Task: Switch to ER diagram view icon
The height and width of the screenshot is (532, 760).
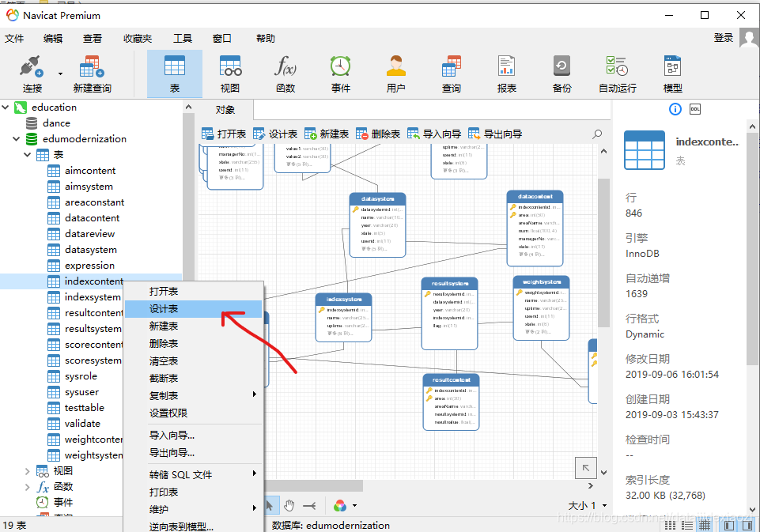Action: (x=705, y=525)
